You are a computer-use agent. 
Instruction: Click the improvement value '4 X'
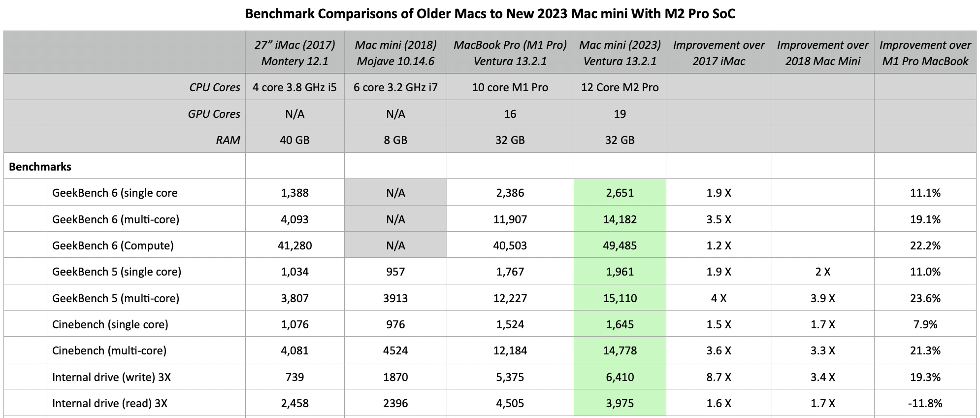click(719, 298)
